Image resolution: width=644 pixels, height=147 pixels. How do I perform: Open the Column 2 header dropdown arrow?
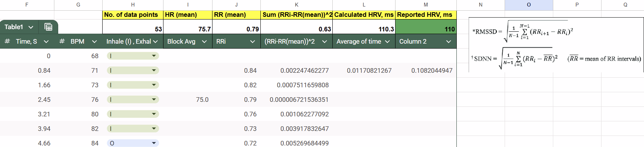(x=449, y=42)
